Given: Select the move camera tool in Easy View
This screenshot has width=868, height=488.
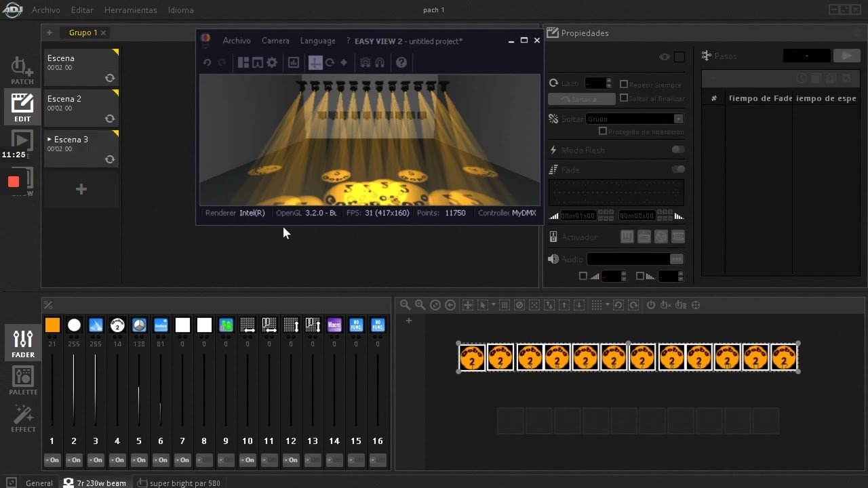Looking at the screenshot, I should pos(315,62).
